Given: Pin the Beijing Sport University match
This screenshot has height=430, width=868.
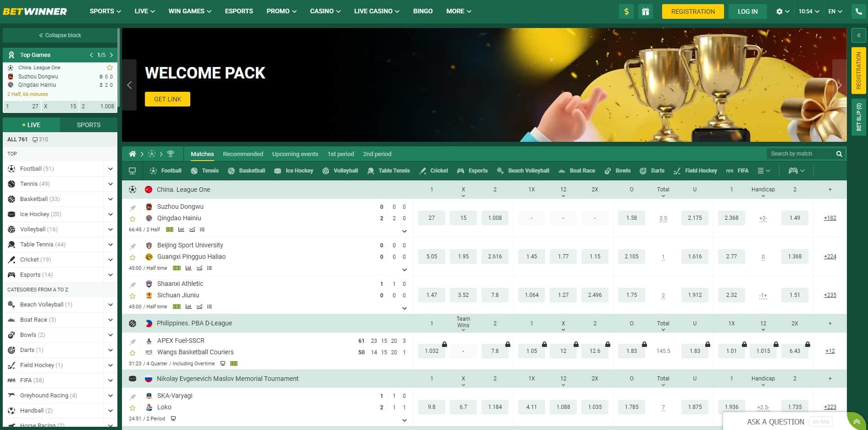Looking at the screenshot, I should [133, 246].
